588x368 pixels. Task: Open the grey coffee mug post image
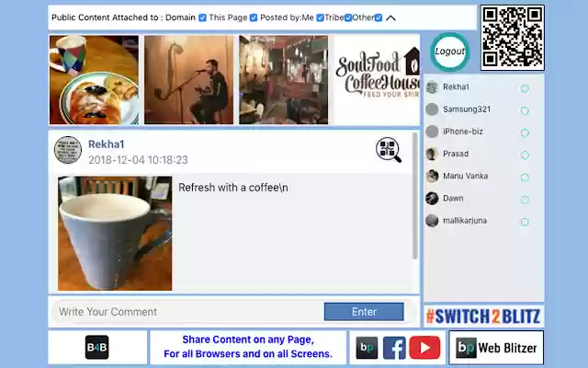tap(115, 233)
